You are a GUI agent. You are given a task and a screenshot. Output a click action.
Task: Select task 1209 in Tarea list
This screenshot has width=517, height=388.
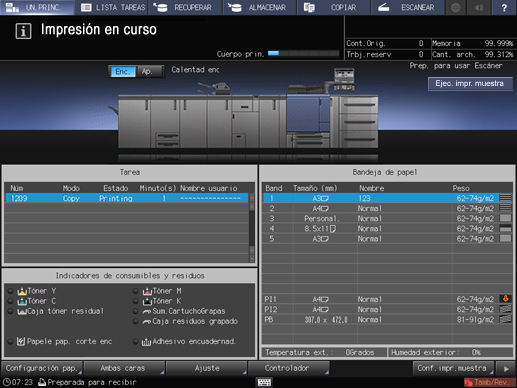[x=127, y=198]
